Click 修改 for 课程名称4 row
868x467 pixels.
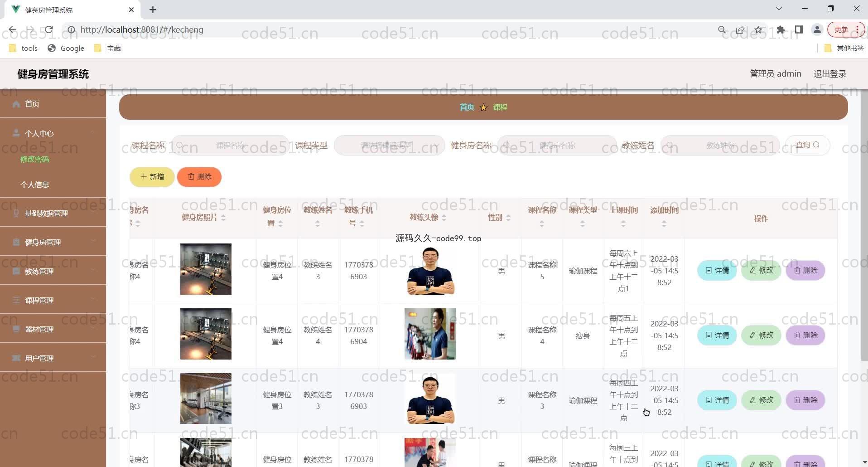click(x=761, y=335)
